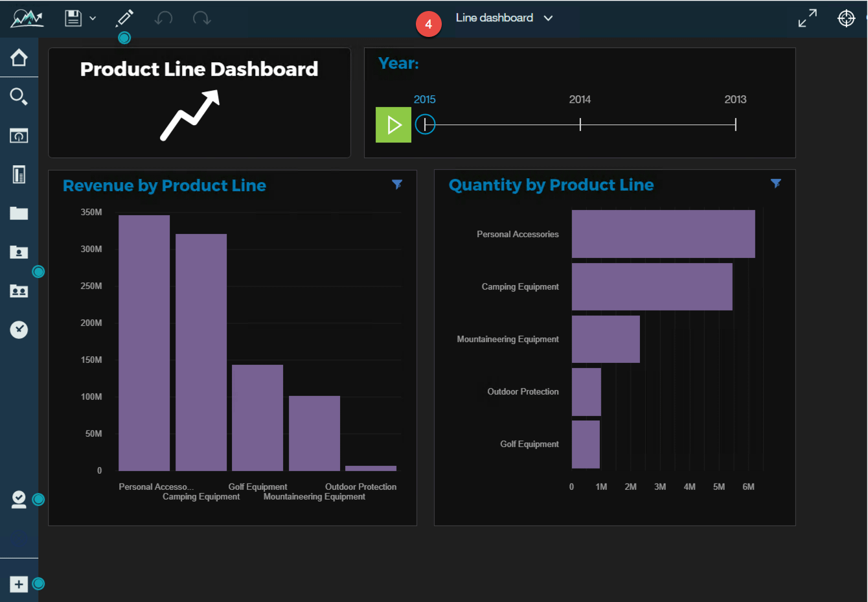Open the Home page
The width and height of the screenshot is (868, 602).
[x=19, y=58]
